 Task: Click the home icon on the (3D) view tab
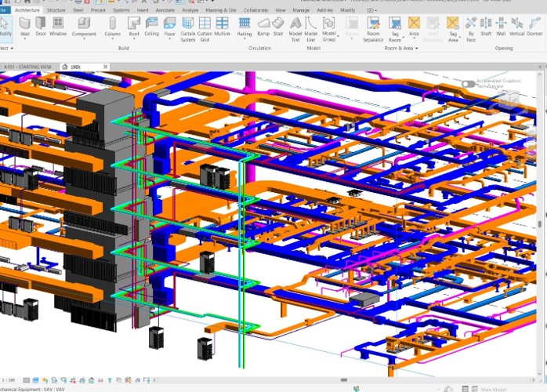pyautogui.click(x=64, y=67)
